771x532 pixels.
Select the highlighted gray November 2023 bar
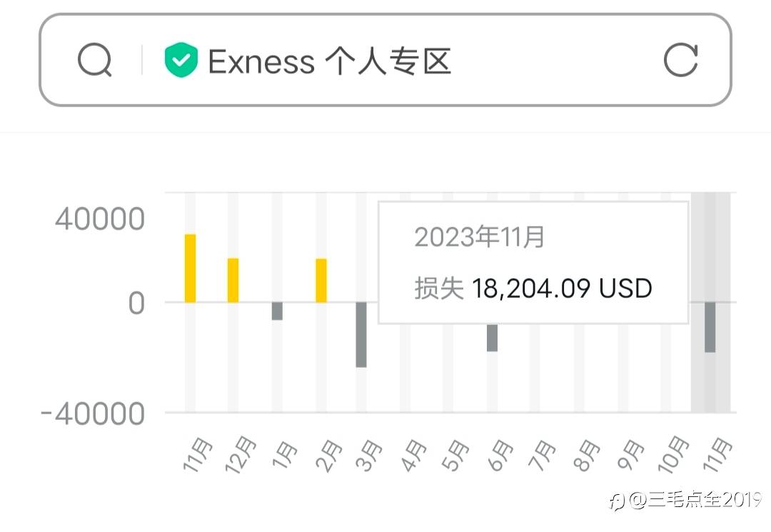pyautogui.click(x=710, y=327)
